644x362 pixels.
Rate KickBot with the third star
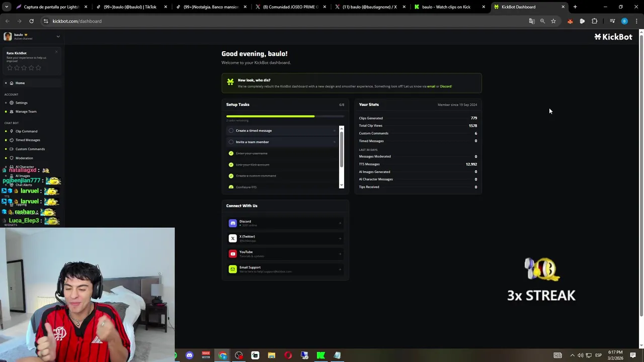(x=24, y=68)
